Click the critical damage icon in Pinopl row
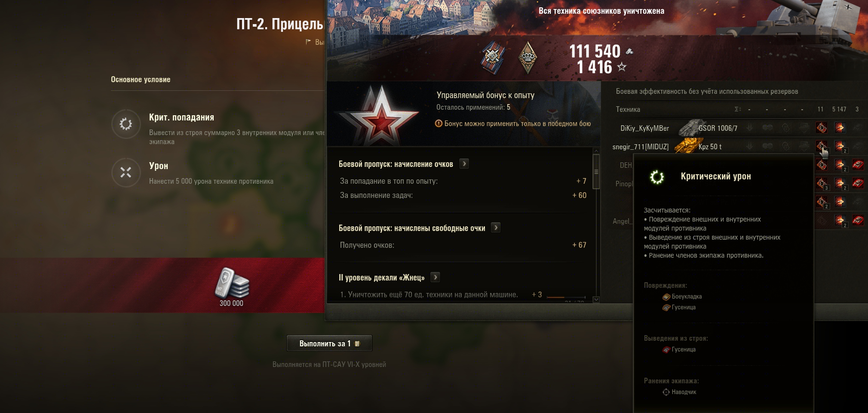 [x=822, y=184]
